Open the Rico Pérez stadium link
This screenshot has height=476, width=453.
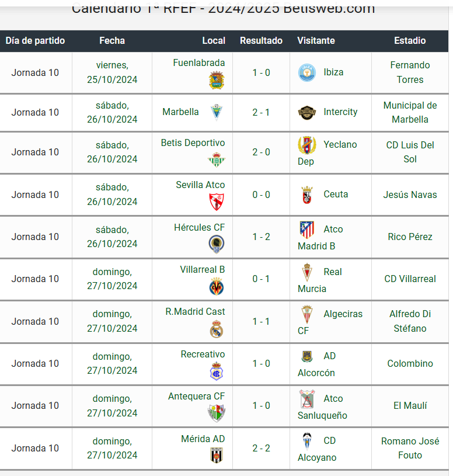click(410, 237)
